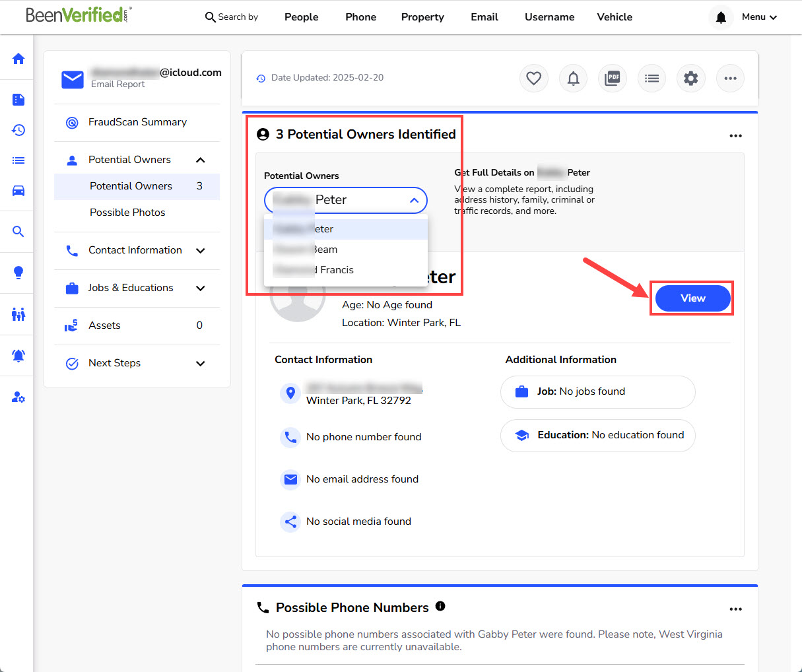Click Location: Winter Park, FL text
Screen dimensions: 802x672
[x=401, y=323]
